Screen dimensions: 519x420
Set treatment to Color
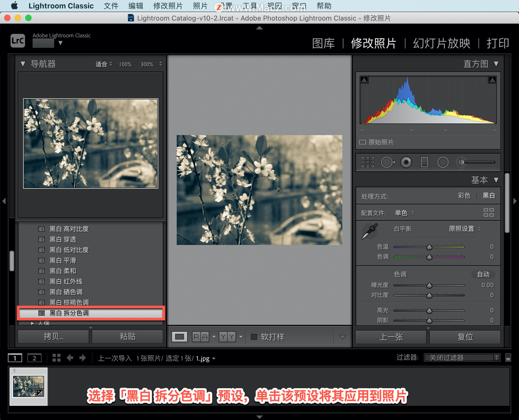pos(464,196)
